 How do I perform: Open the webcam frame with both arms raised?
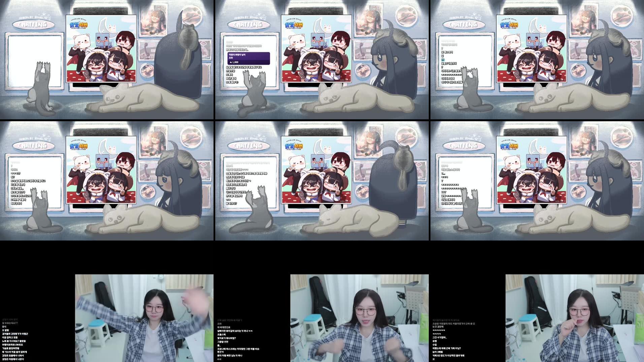pos(144,318)
